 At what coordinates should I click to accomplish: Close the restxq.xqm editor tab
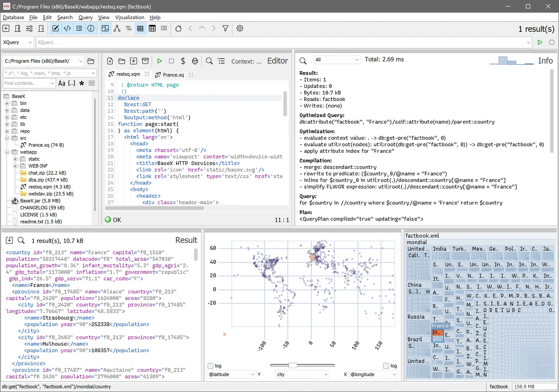point(147,74)
